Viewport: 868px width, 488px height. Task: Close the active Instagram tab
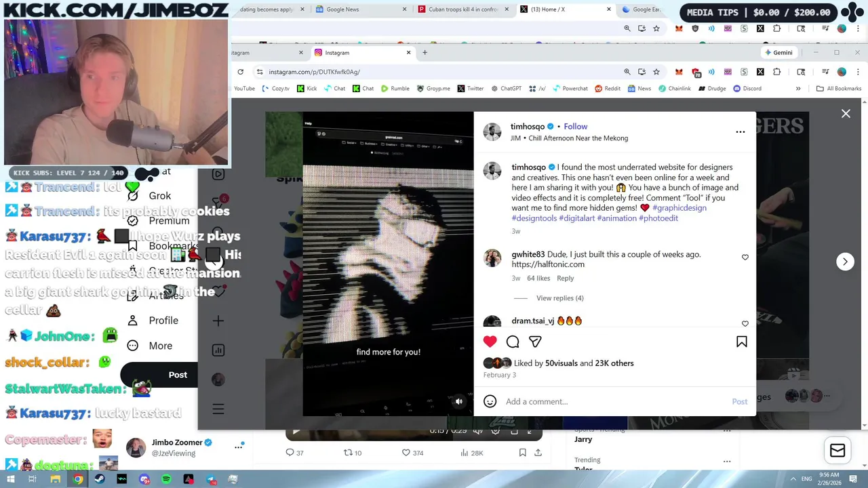point(408,52)
